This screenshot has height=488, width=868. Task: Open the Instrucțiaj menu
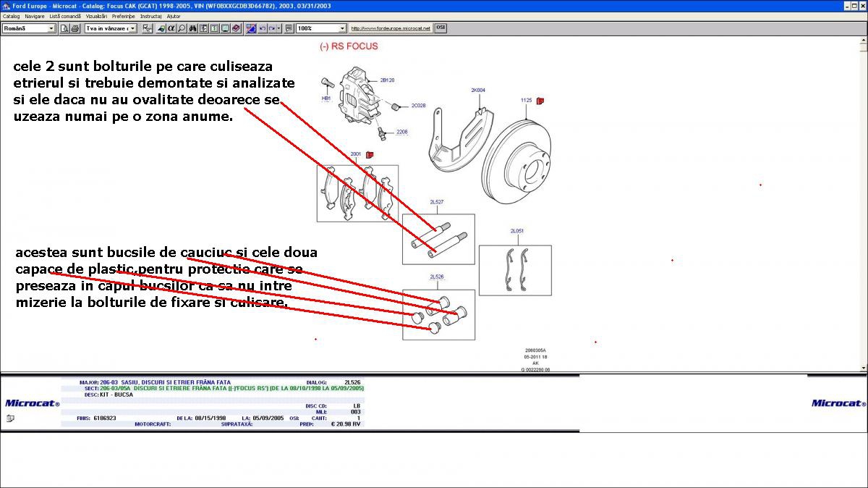point(150,16)
